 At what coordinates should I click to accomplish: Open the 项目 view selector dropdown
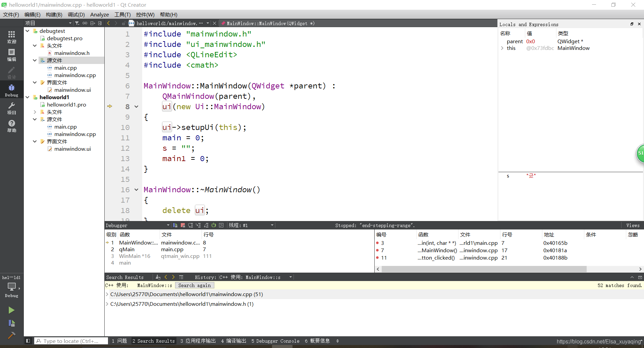(x=49, y=23)
